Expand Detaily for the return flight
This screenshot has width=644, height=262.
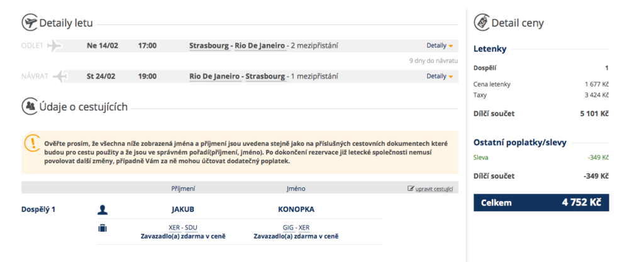coord(440,76)
